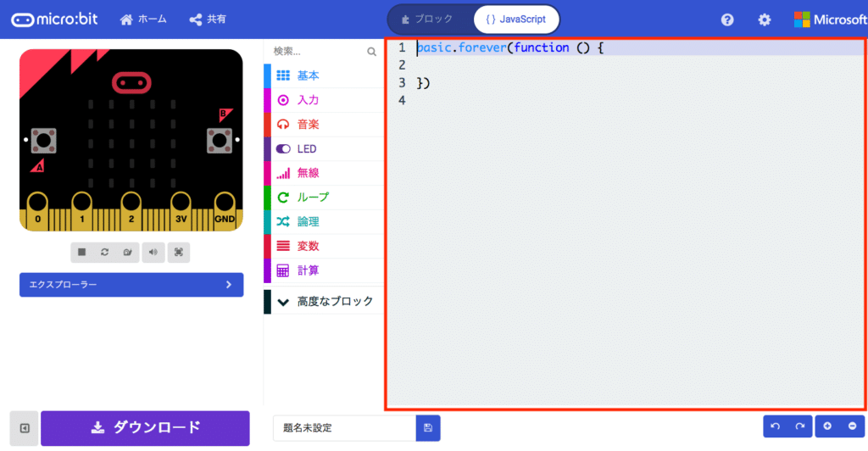Screen dimensions: 868x451
Task: Redo the last edit
Action: [800, 426]
